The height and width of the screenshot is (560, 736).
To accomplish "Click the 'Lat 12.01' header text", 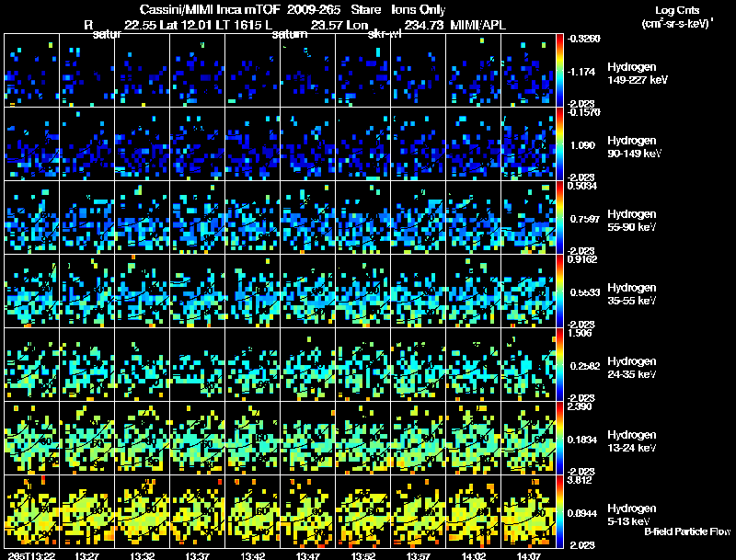I will click(186, 25).
